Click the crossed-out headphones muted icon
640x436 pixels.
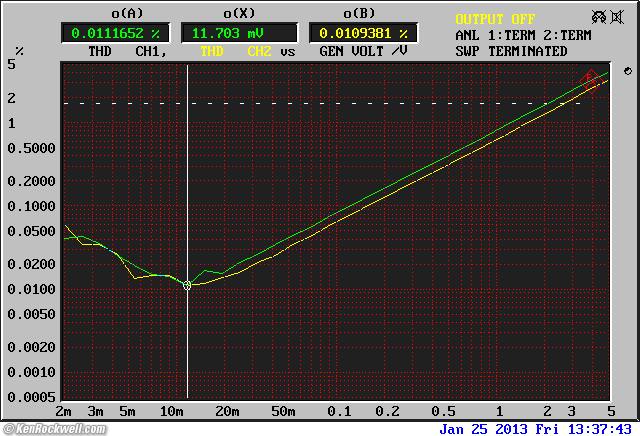599,17
